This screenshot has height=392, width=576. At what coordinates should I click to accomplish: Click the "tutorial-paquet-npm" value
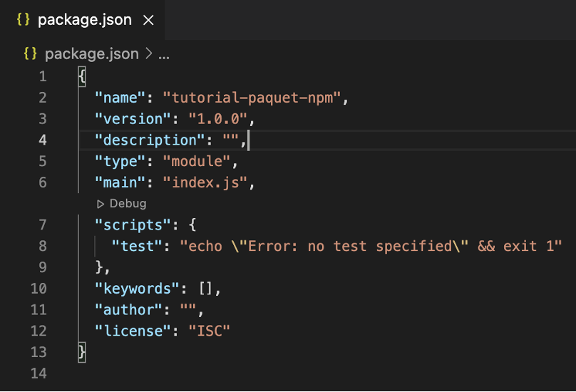[252, 98]
